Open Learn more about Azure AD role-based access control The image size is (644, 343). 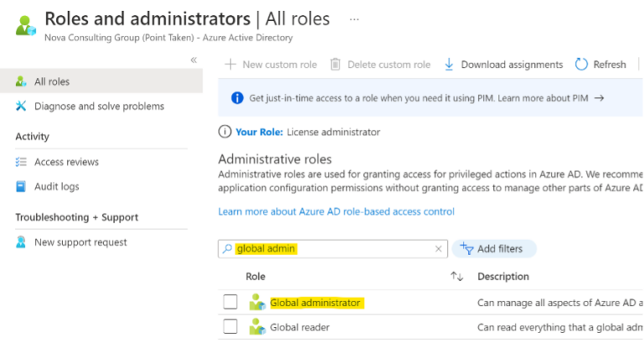(336, 211)
